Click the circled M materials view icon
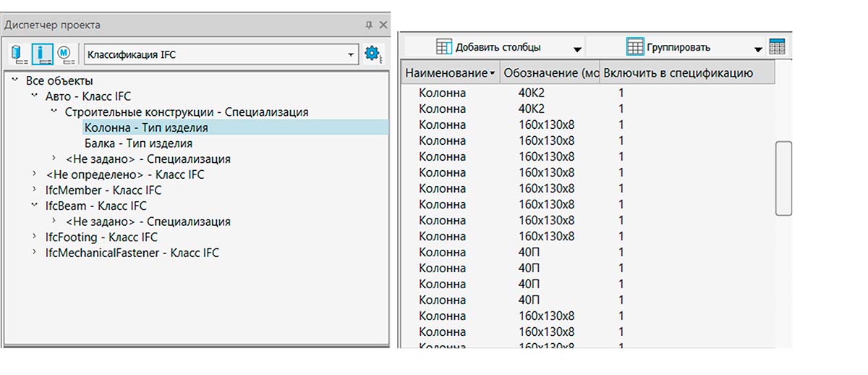 [64, 54]
